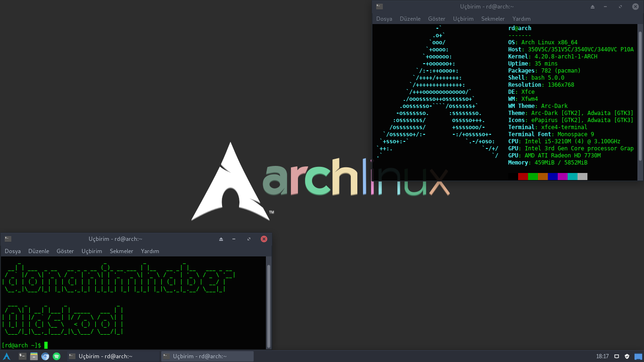Viewport: 644px width, 362px height.
Task: Minimize the bottom terminal window
Action: click(234, 239)
